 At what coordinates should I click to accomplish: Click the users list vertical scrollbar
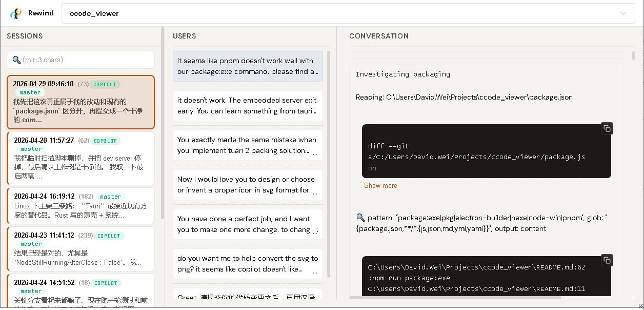tap(329, 164)
